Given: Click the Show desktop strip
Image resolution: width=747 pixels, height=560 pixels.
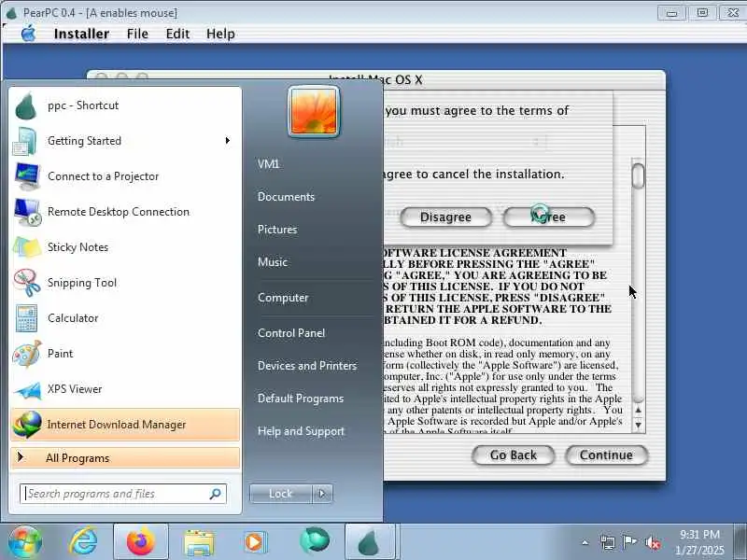Looking at the screenshot, I should (x=740, y=542).
